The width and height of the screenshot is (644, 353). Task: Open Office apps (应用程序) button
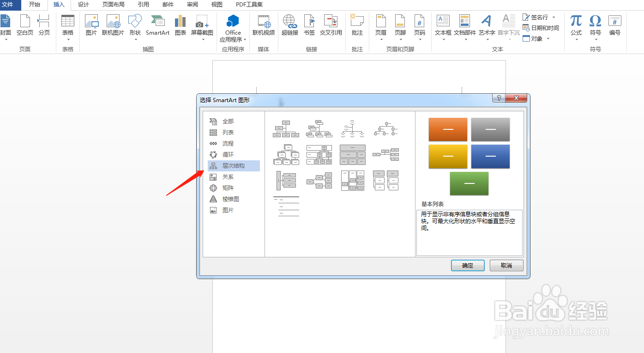click(x=233, y=28)
